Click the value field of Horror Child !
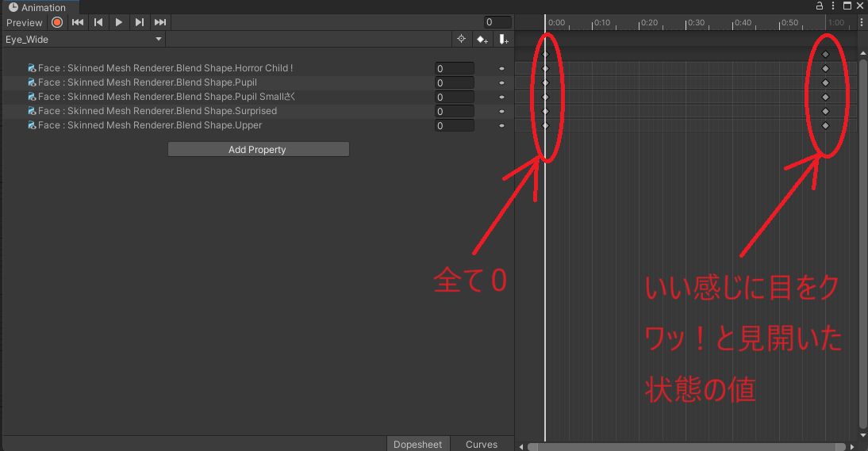 (x=455, y=68)
